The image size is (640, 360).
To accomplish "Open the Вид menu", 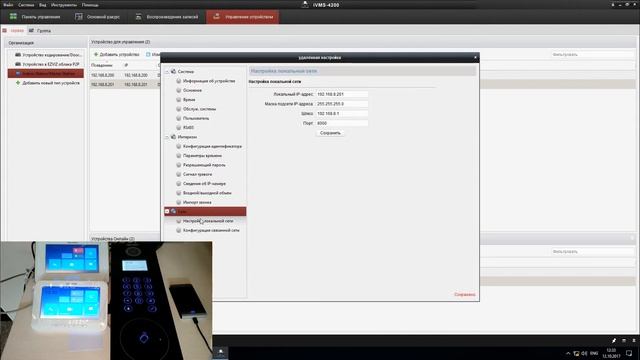I will 43,5.
